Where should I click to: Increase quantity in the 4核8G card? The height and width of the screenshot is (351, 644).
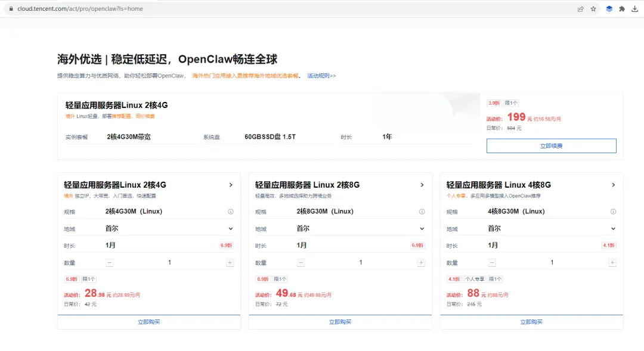click(612, 263)
